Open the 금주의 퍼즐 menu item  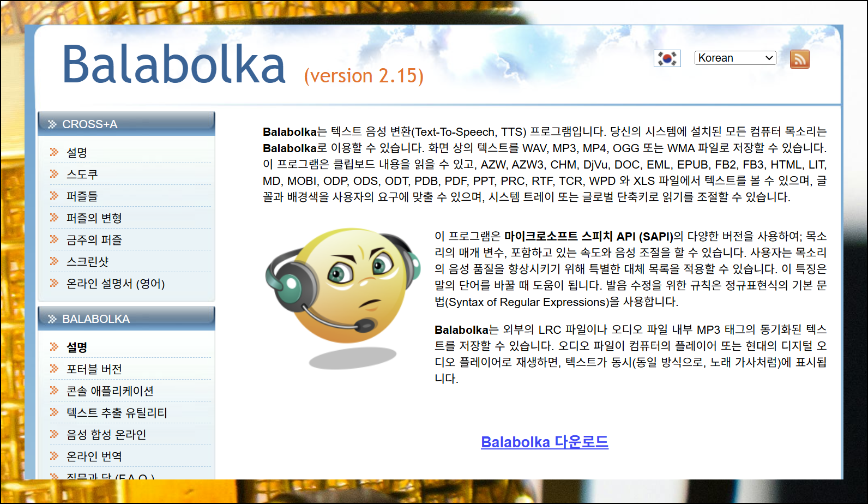94,240
